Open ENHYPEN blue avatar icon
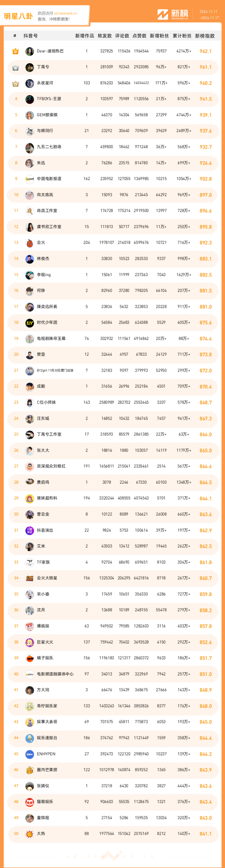The image size is (225, 868). (x=30, y=754)
